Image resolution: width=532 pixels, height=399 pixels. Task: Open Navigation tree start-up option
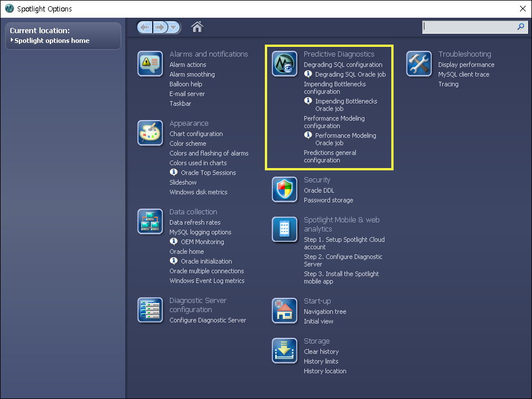tap(325, 312)
